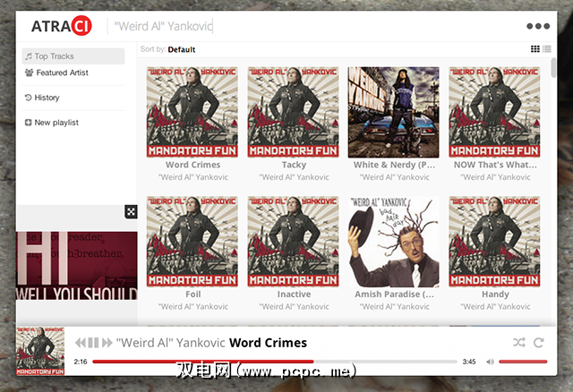Click the Tacky track title
Viewport: 573px width, 392px height.
(294, 165)
